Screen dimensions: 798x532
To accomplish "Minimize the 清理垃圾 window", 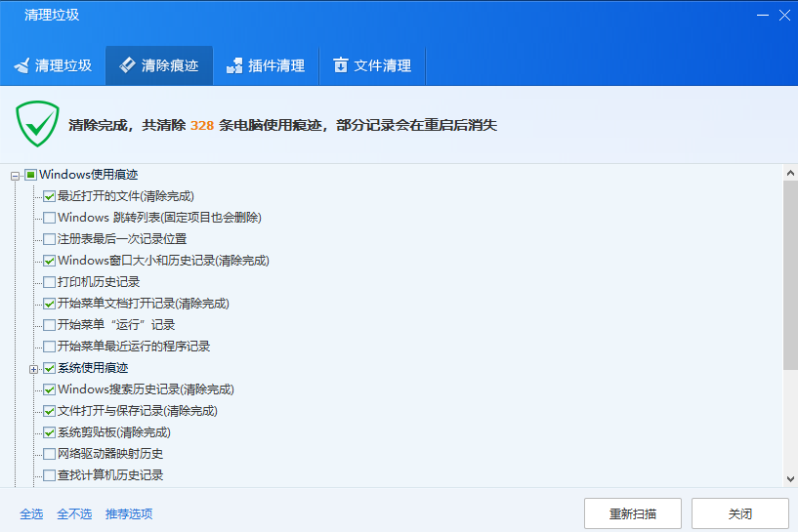I will (763, 16).
